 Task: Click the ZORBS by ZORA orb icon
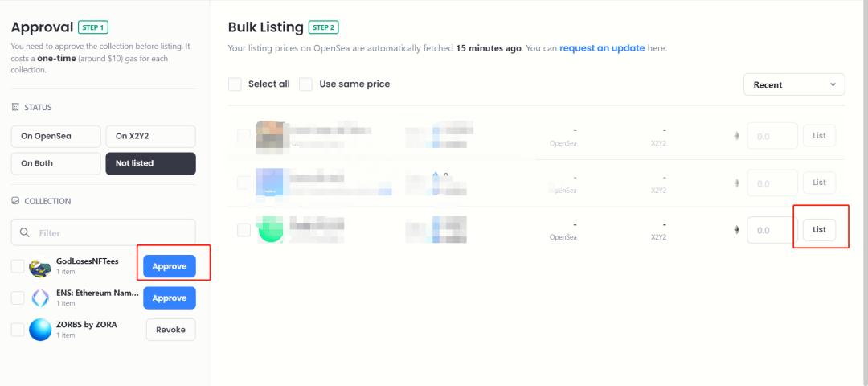click(x=40, y=330)
